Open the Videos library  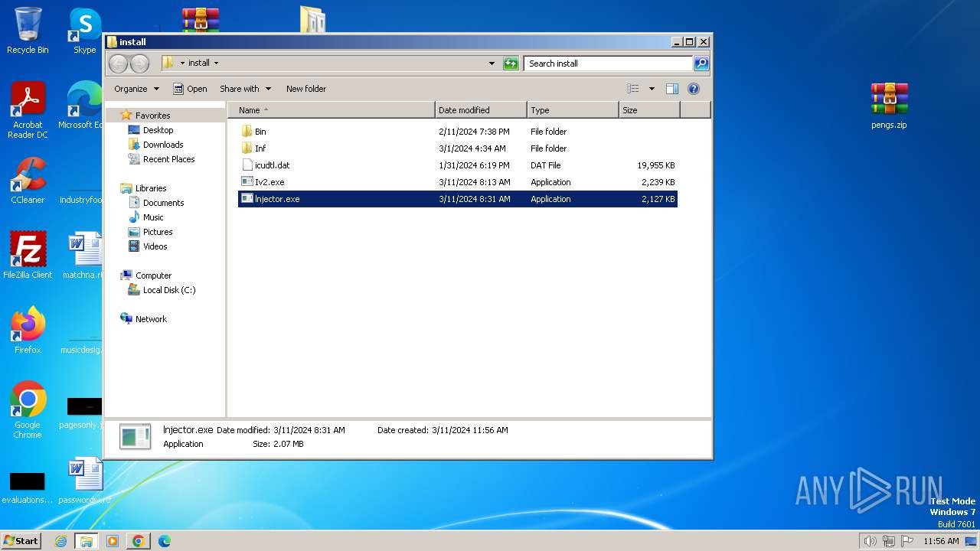tap(155, 246)
